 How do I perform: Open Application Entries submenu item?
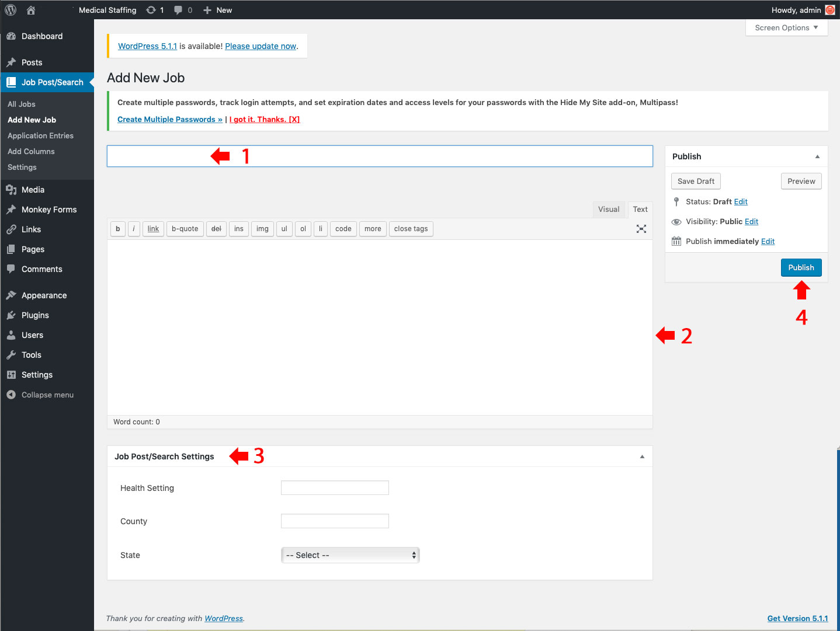pyautogui.click(x=41, y=135)
